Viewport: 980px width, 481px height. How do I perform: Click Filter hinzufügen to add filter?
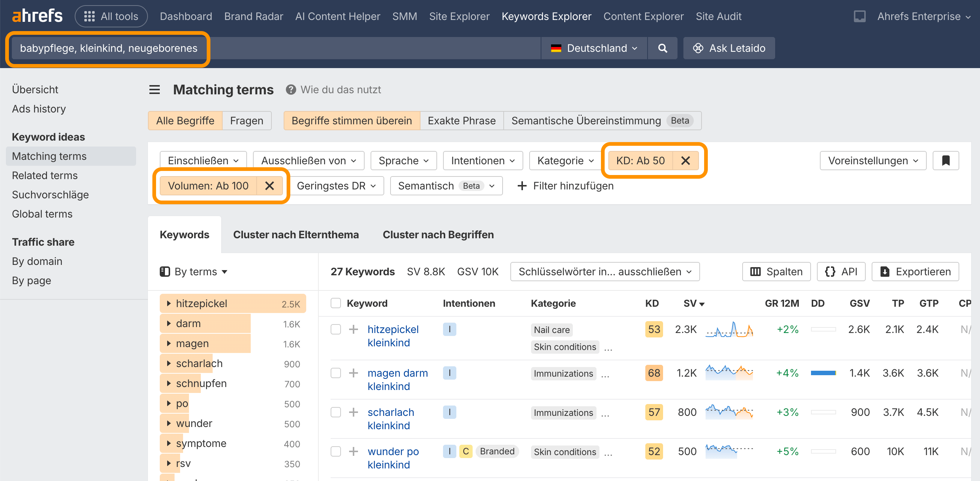pyautogui.click(x=565, y=186)
